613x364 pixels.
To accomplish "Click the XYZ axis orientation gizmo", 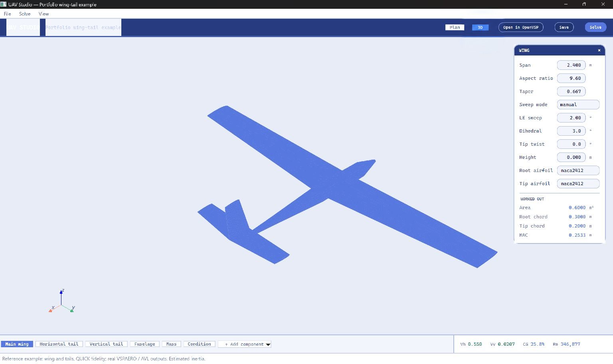I will coord(61,301).
